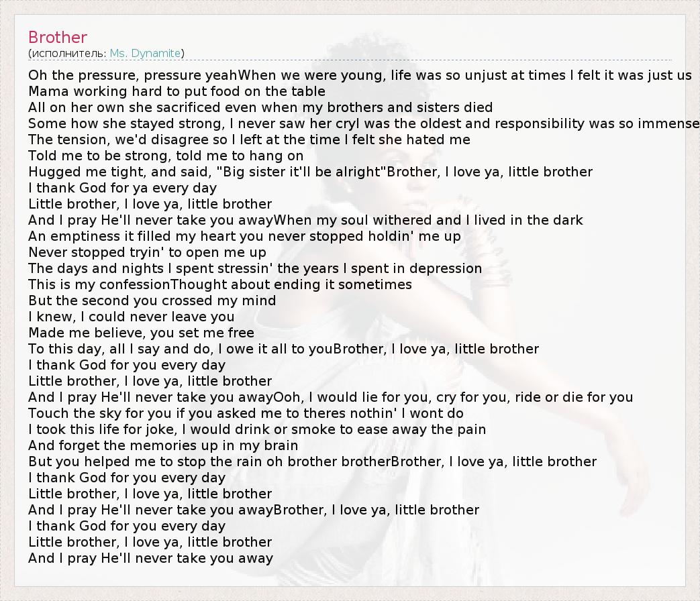Click the line starting "Hugged me tight, and said"
700x601 pixels.
(310, 172)
